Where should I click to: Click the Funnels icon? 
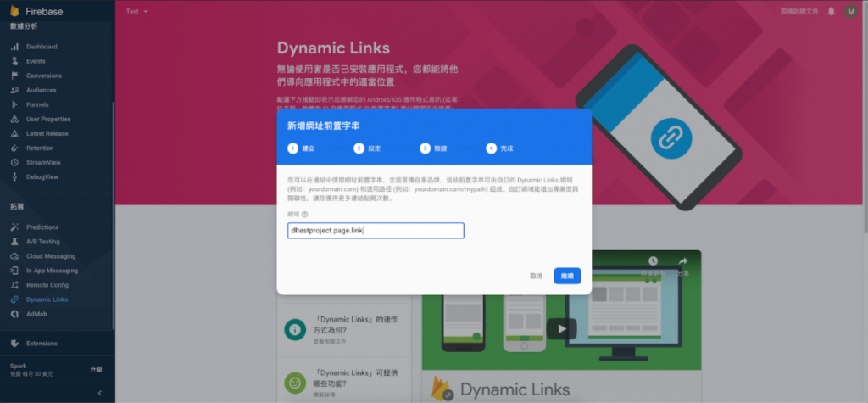(x=15, y=104)
